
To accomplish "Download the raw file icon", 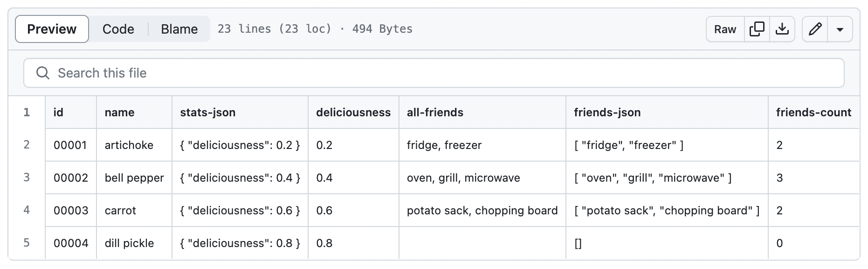I will [x=782, y=29].
